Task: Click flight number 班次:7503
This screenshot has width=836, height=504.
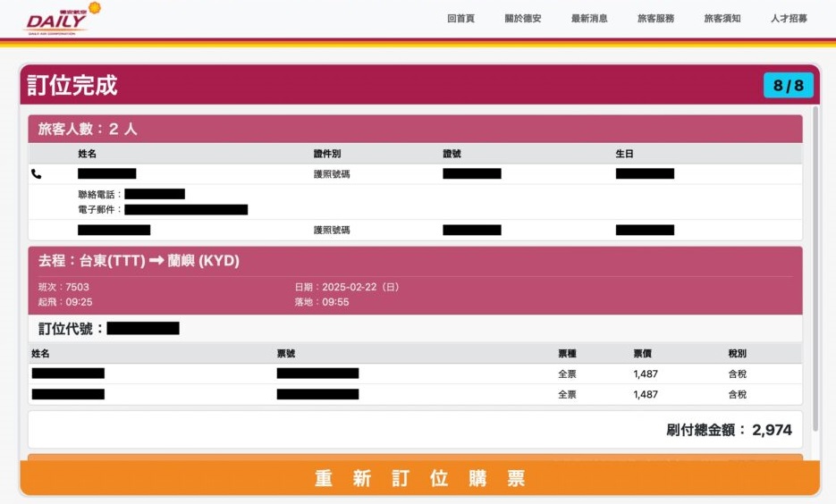Action: tap(63, 287)
